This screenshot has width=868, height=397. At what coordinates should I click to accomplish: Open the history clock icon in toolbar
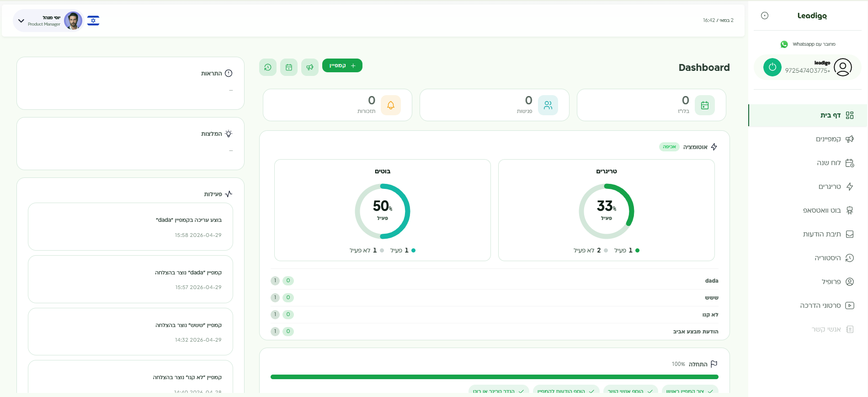268,67
